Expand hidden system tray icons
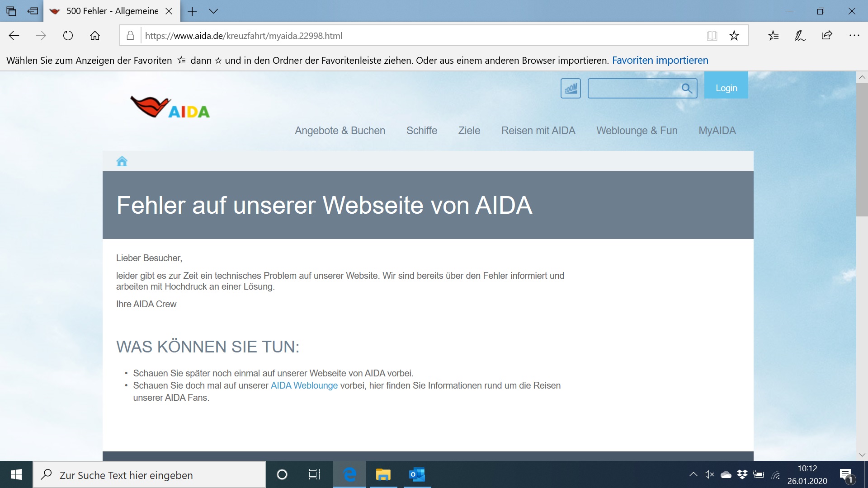The image size is (868, 488). (693, 474)
